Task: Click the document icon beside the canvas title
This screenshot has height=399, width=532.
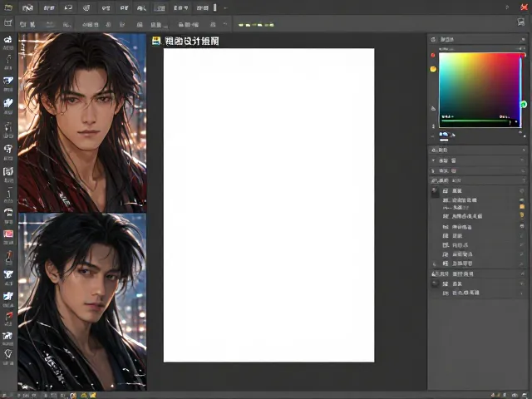Action: (x=156, y=41)
